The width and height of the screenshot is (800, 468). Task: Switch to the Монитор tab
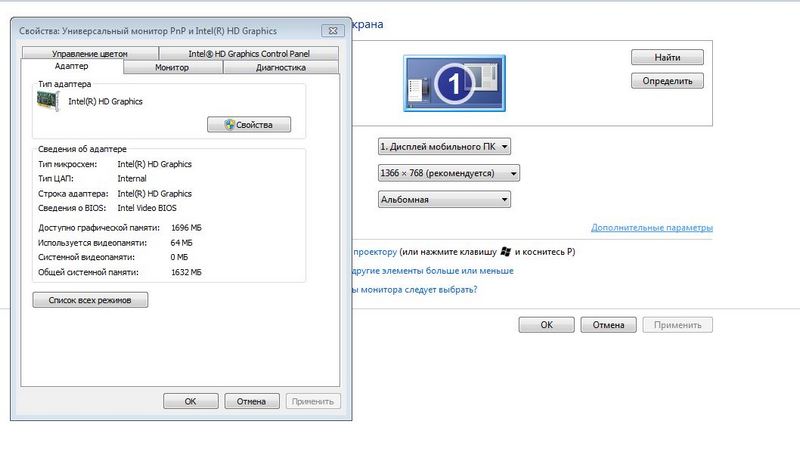(172, 67)
